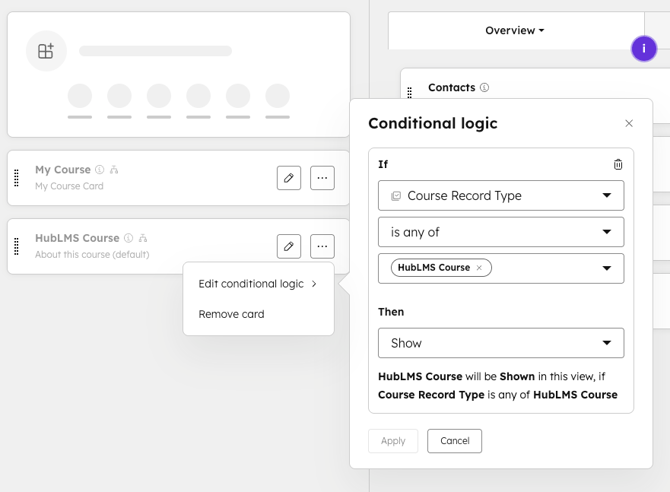This screenshot has width=670, height=492.
Task: Edit the My Course card with pencil icon
Action: [x=289, y=178]
